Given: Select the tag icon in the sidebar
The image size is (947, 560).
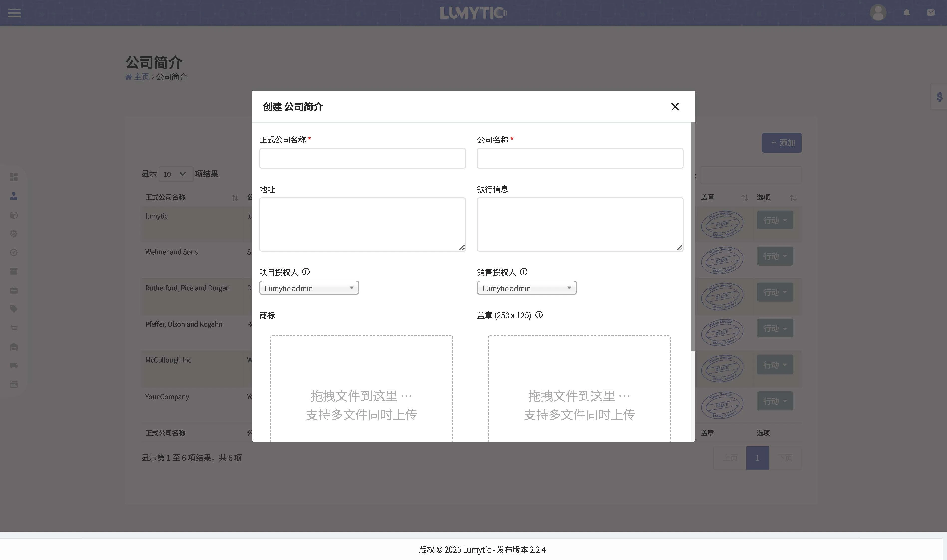Looking at the screenshot, I should (14, 308).
